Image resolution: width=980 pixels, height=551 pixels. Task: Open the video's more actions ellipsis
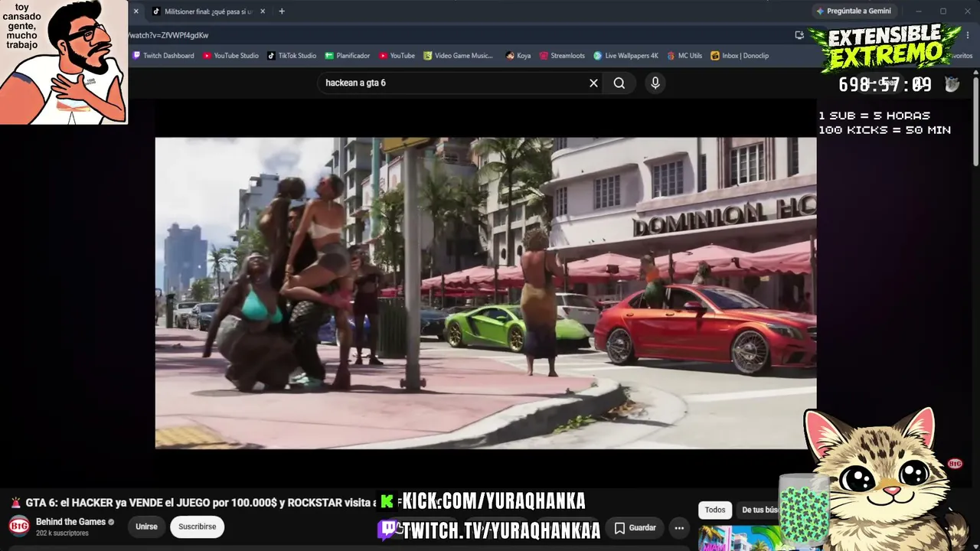(679, 528)
